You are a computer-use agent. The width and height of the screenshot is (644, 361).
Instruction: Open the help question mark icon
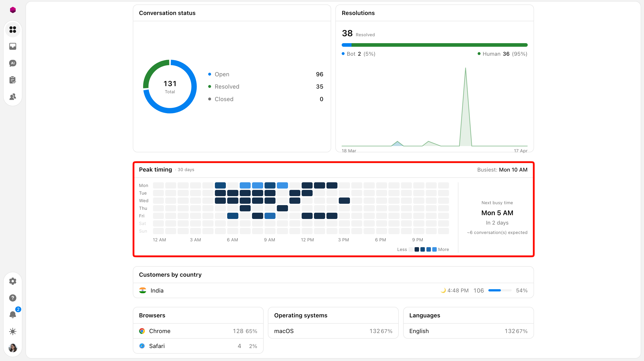point(13,298)
